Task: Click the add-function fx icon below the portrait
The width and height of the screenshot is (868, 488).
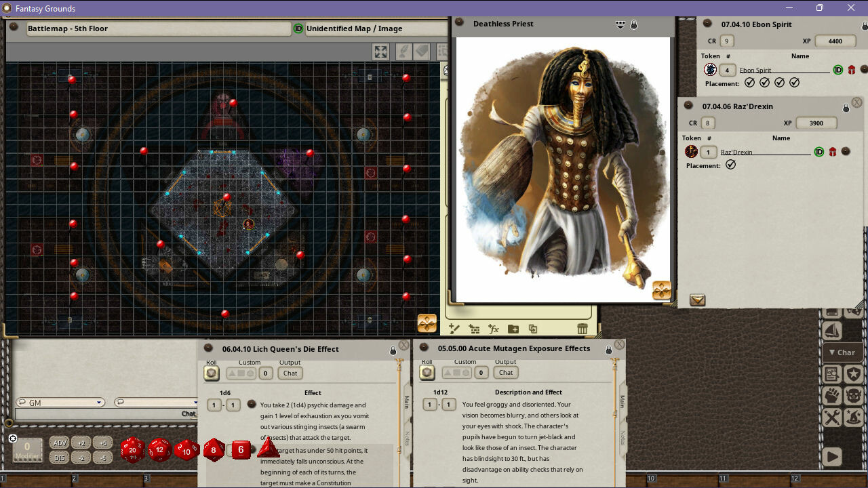Action: pos(493,329)
